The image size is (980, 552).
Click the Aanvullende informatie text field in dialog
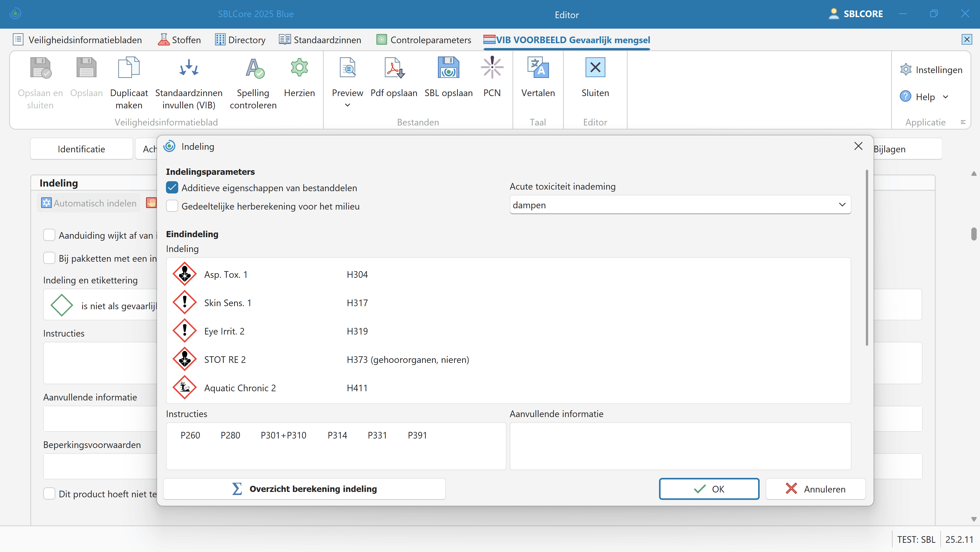680,446
